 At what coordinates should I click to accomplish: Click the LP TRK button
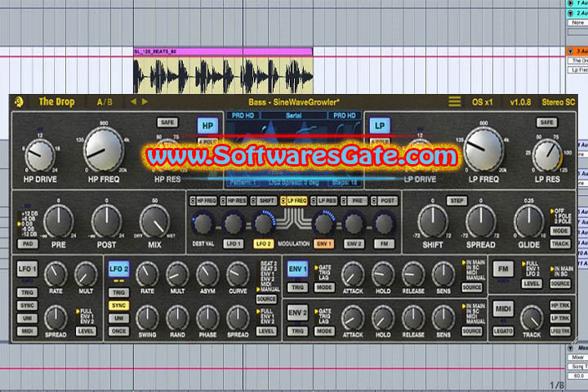560,318
